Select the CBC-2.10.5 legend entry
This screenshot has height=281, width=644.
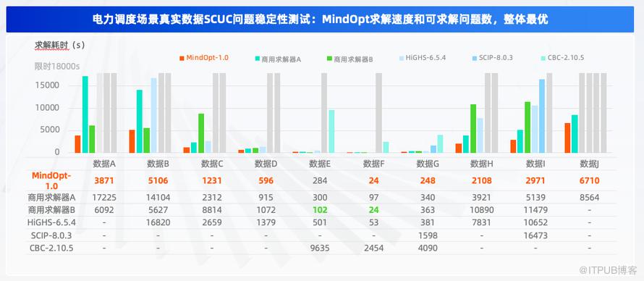click(563, 58)
